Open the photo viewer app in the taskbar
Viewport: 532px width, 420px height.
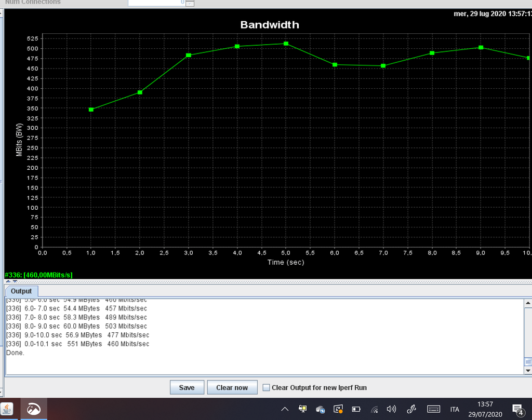coord(34,409)
